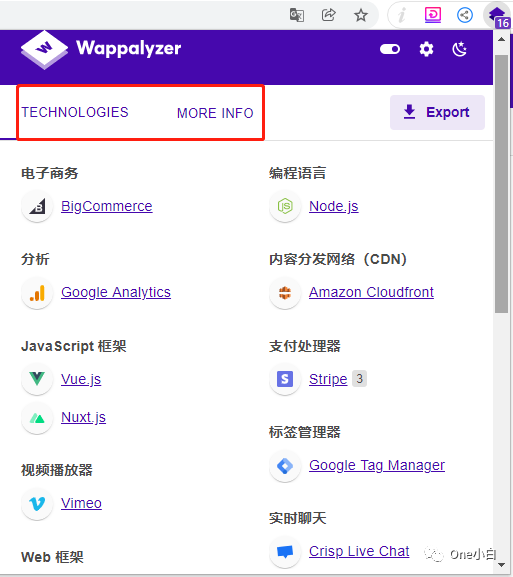Select the TECHNOLOGIES tab
513x577 pixels.
[x=75, y=112]
